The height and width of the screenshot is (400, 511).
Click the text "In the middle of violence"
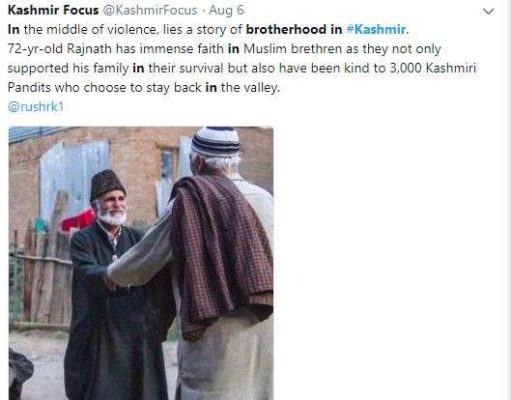coord(82,29)
